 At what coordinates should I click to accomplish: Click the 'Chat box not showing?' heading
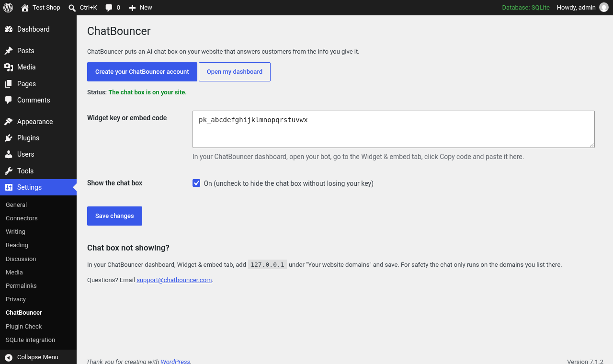128,248
